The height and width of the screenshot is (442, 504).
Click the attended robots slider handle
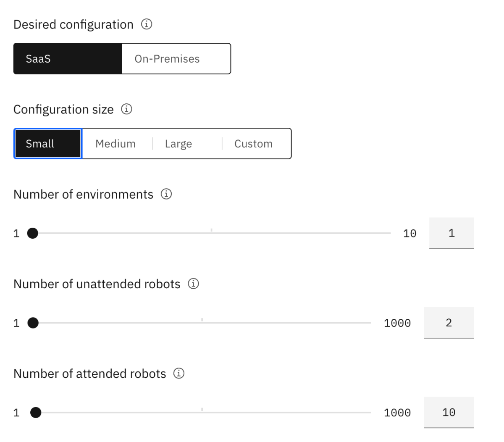[35, 412]
